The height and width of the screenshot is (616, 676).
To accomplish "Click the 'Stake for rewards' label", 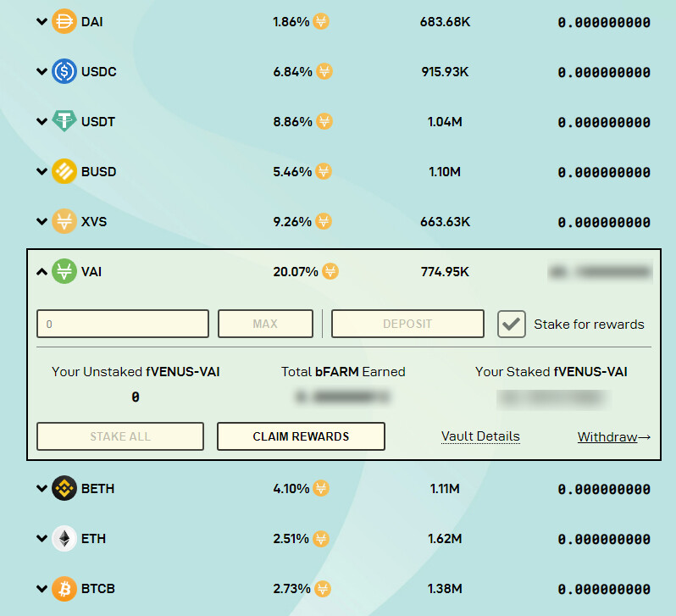I will point(589,325).
